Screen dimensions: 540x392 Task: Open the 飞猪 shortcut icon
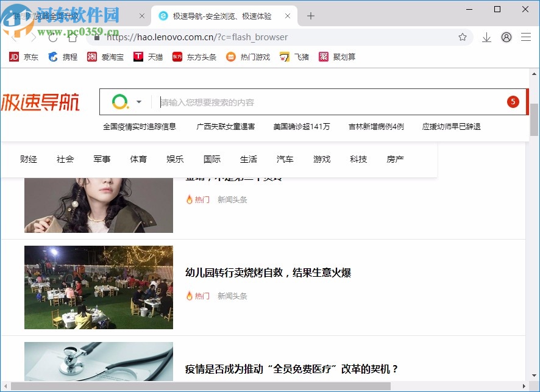click(x=294, y=57)
